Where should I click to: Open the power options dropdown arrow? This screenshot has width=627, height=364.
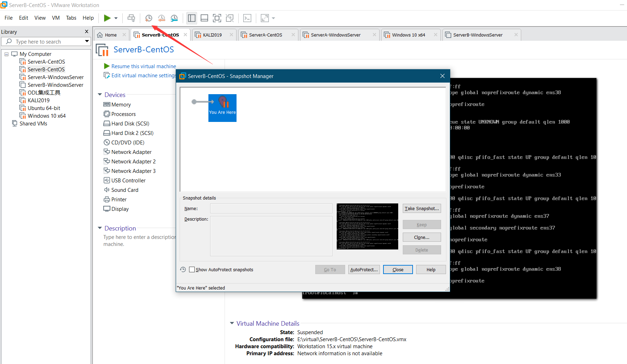pyautogui.click(x=116, y=18)
